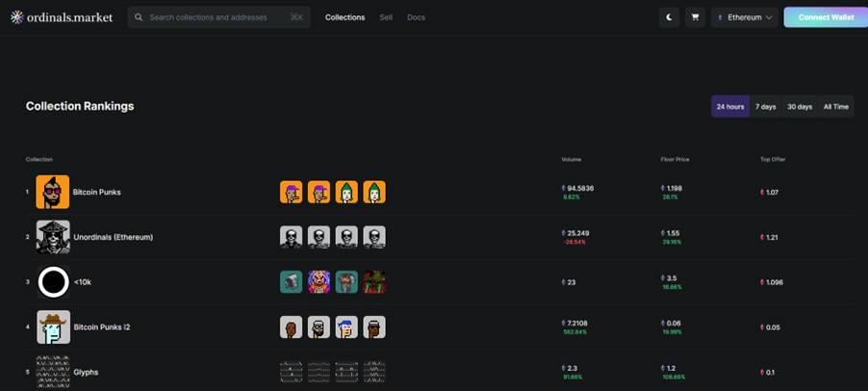This screenshot has width=868, height=391.
Task: Open the Docs nav item
Action: click(416, 17)
